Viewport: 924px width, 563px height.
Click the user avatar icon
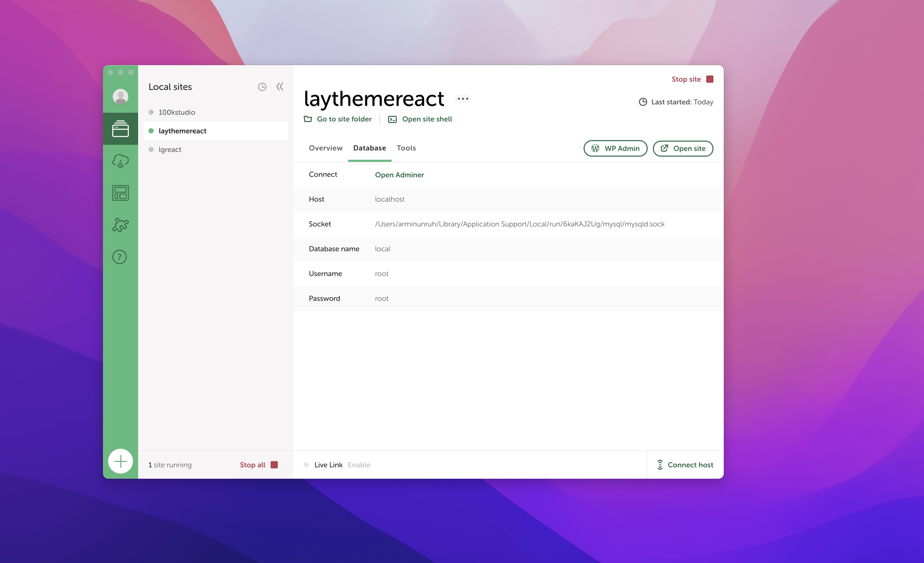(121, 96)
